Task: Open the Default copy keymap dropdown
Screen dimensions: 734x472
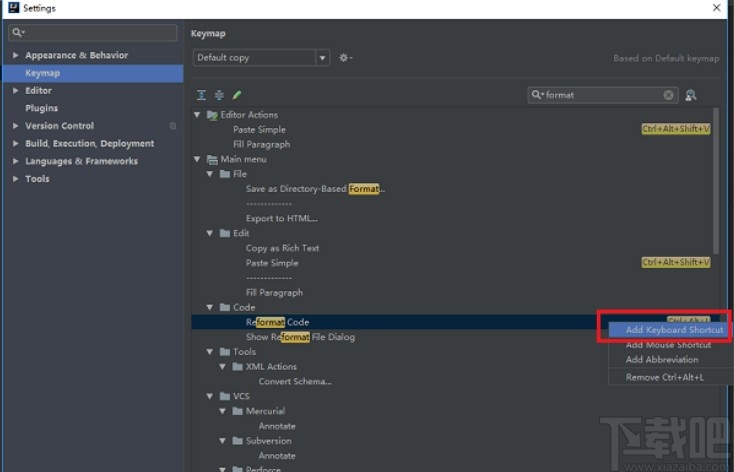Action: pos(261,58)
